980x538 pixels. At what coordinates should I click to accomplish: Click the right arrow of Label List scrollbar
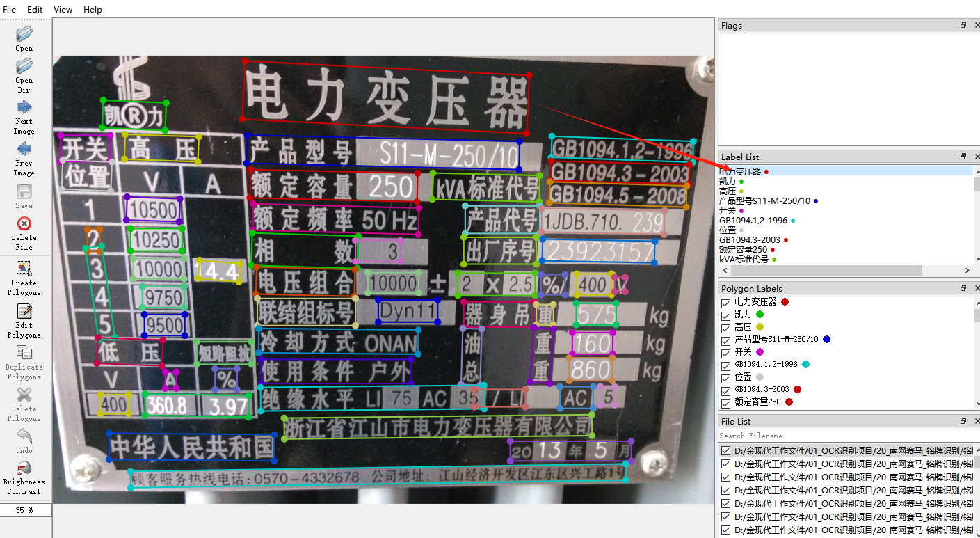click(968, 270)
